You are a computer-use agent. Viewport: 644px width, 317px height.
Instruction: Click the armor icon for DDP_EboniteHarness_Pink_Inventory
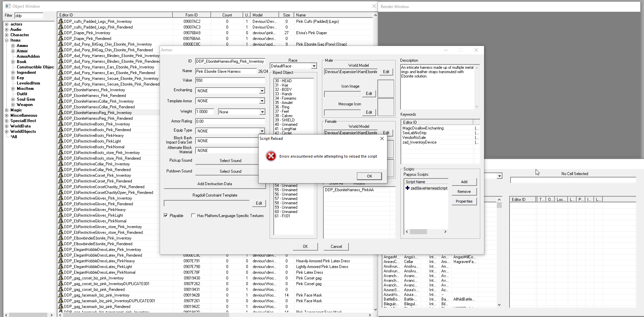point(61,90)
